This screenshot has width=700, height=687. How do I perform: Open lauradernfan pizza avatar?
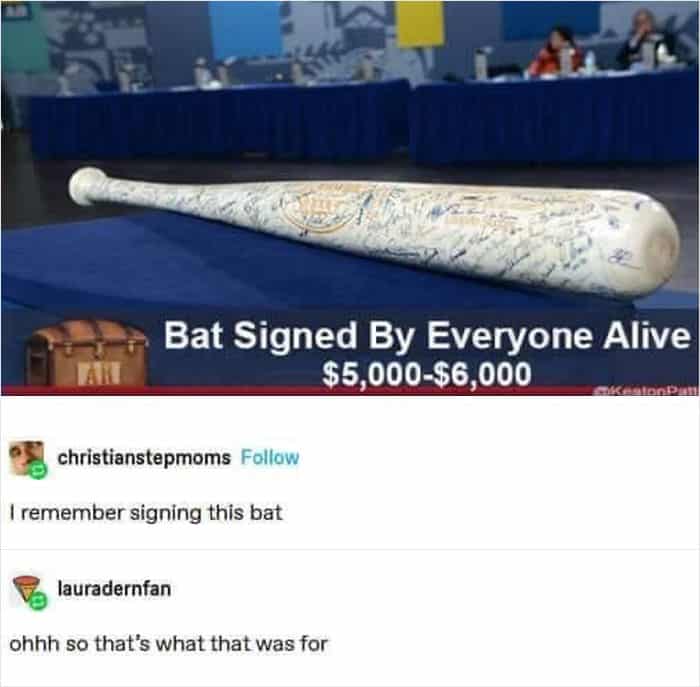point(26,589)
